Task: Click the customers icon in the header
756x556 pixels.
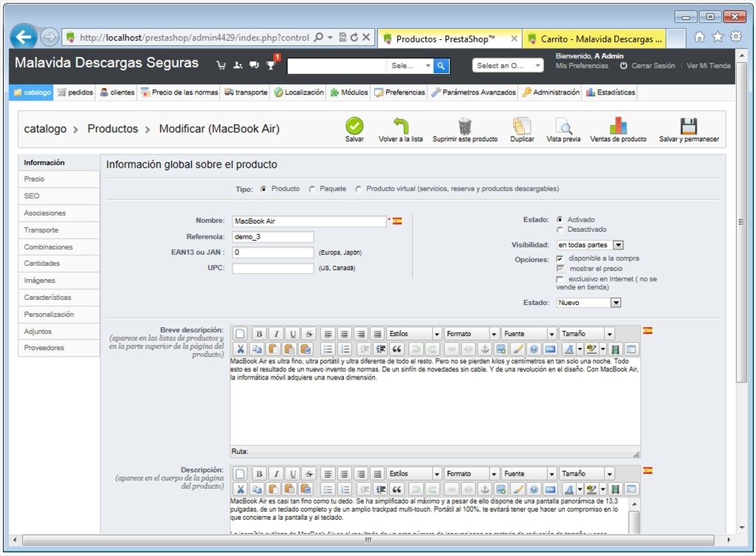Action: tap(238, 65)
